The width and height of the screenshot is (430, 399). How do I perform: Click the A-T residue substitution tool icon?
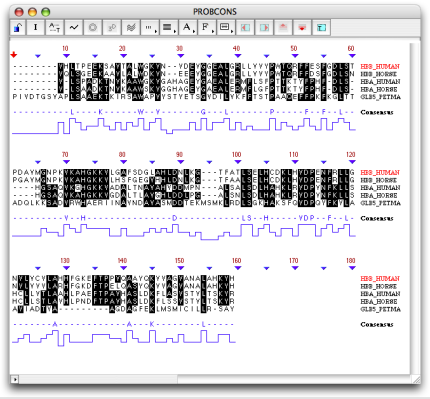(x=54, y=27)
